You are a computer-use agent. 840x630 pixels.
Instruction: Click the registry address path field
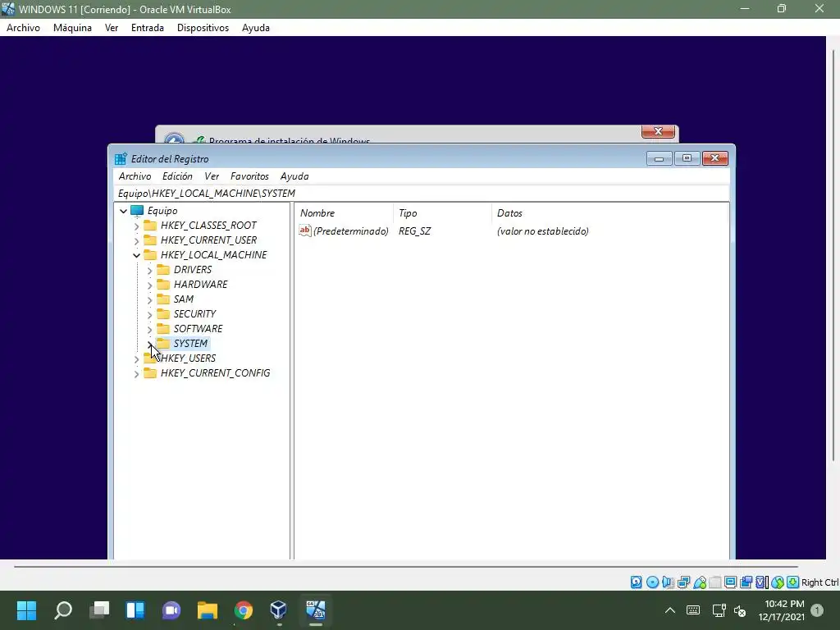click(422, 194)
